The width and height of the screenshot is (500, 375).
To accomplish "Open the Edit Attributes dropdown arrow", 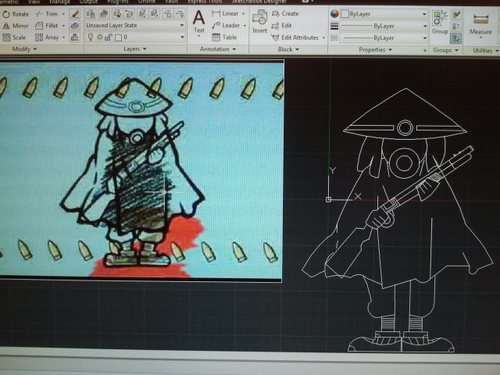I will 323,38.
